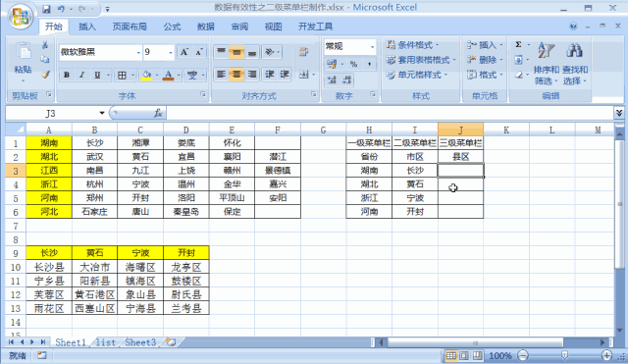Click the zoom slider handle
This screenshot has height=364, width=628.
564,355
